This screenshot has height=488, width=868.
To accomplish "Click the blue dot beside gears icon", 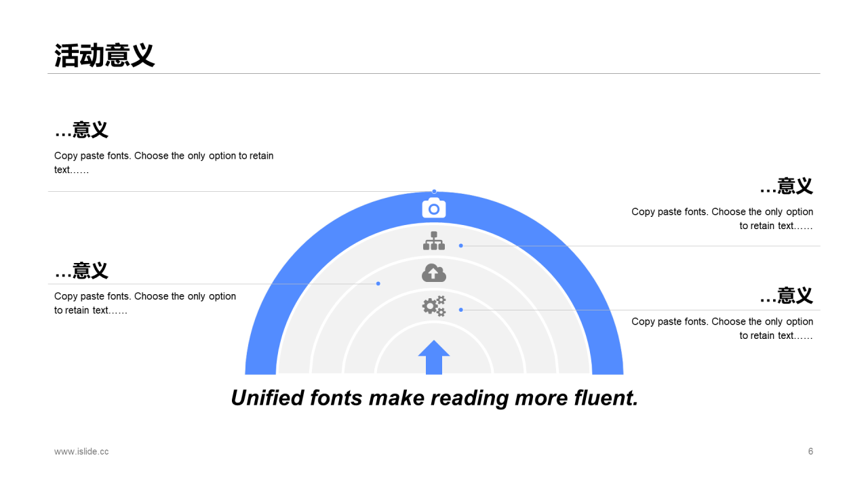I will (x=461, y=310).
